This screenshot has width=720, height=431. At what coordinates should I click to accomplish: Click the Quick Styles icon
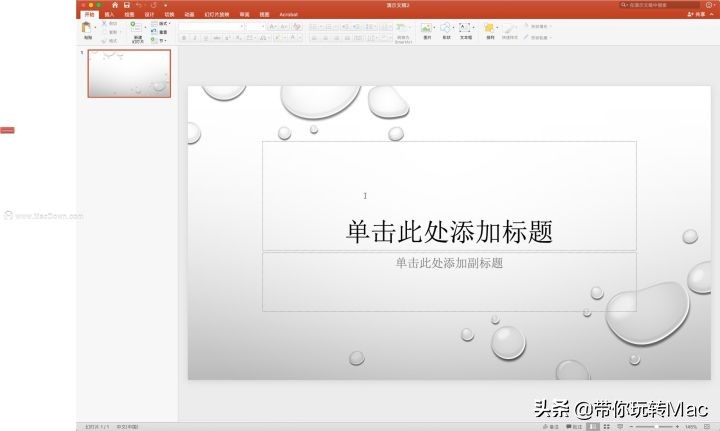click(x=509, y=29)
